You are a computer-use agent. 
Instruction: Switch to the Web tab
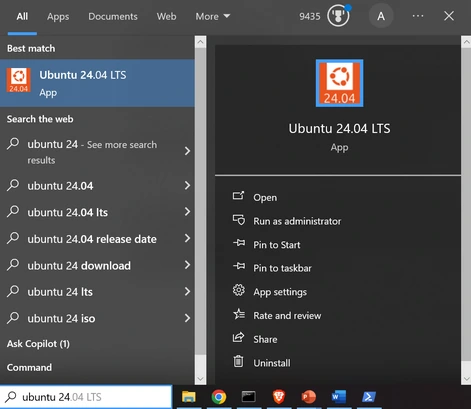(x=166, y=16)
